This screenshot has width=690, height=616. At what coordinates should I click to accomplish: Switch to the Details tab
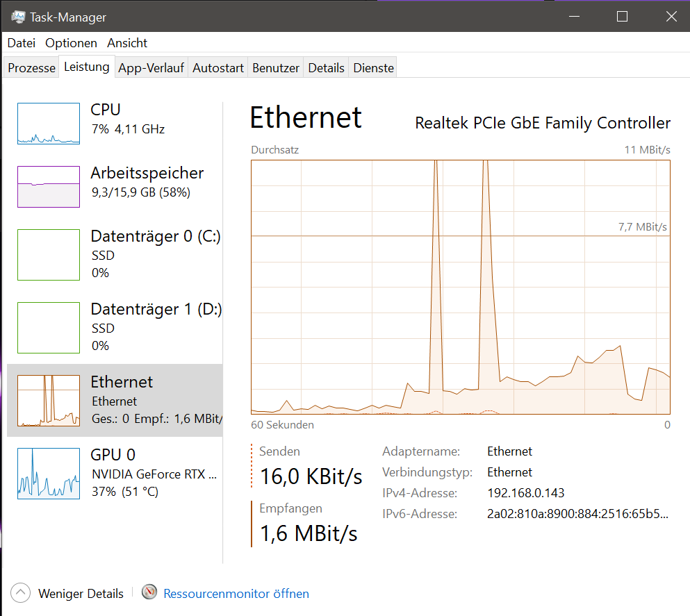point(326,68)
